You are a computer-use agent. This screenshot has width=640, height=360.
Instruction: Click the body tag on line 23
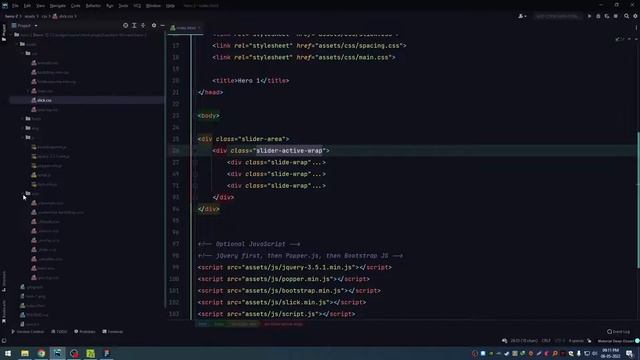(209, 116)
